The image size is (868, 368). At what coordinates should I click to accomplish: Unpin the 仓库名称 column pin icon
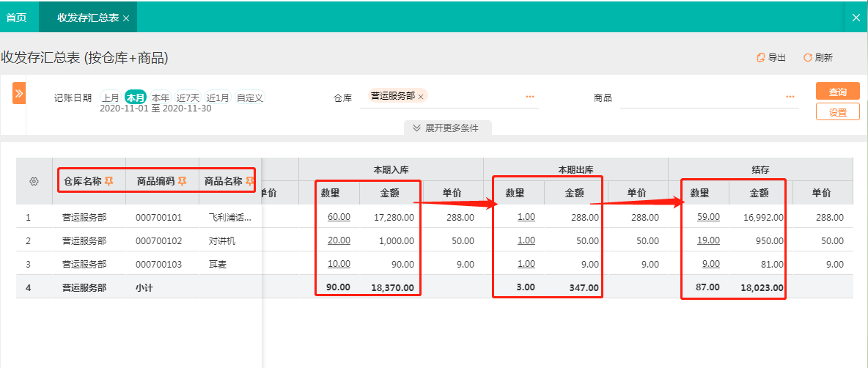pos(109,181)
